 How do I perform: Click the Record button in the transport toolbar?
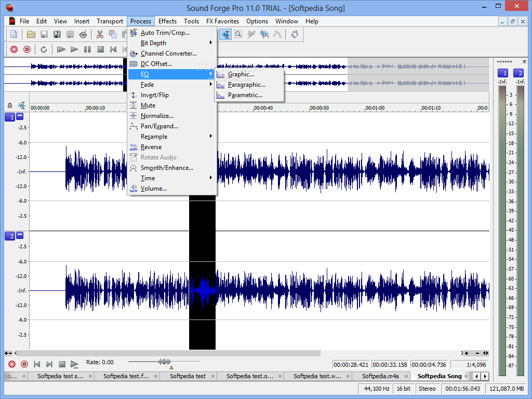point(14,49)
